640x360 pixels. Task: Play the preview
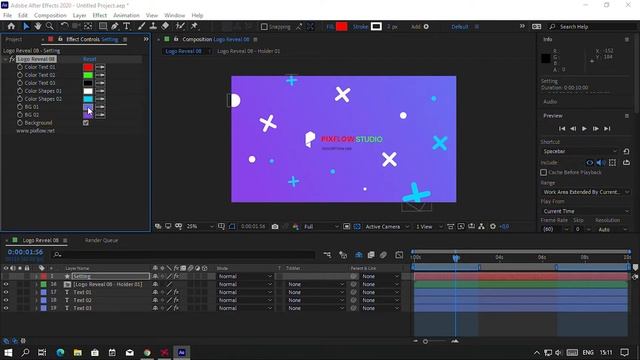point(584,129)
